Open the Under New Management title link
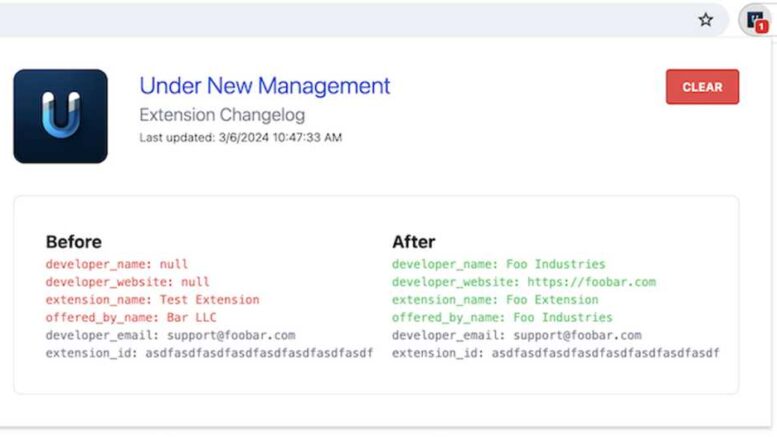 click(264, 86)
